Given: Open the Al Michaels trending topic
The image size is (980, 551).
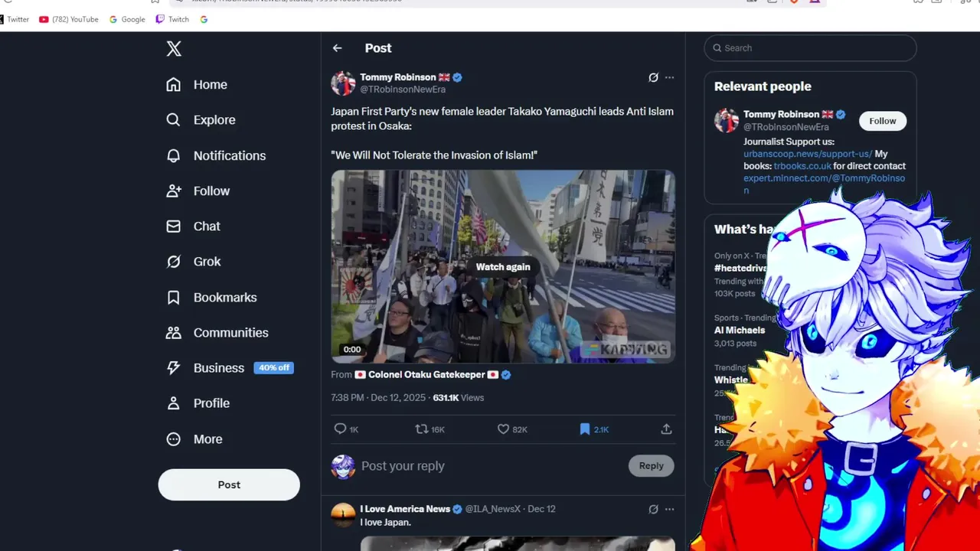Looking at the screenshot, I should point(740,331).
